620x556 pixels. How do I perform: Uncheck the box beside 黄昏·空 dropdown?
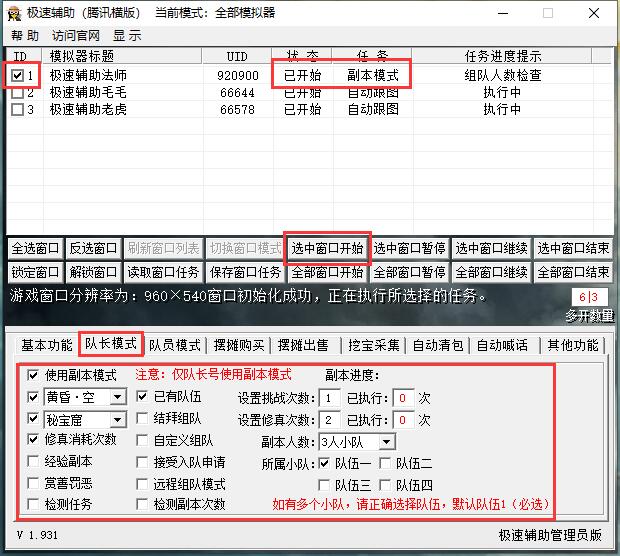(33, 397)
